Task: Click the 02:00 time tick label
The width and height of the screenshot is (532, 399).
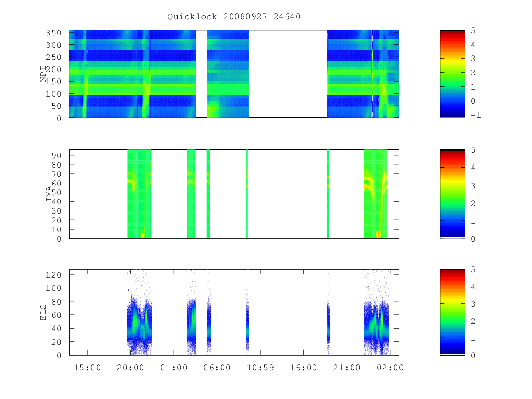Action: coord(390,368)
